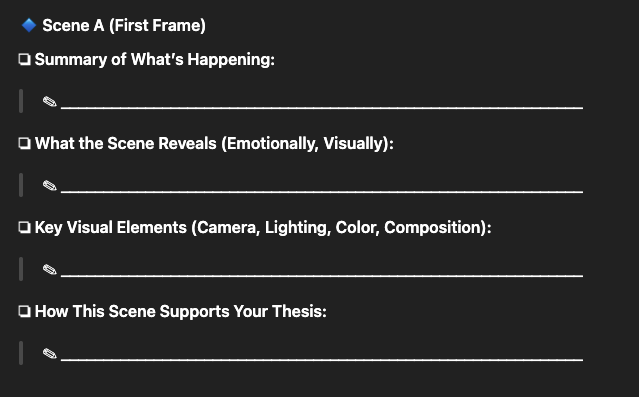Check the Summary of What's Happening box
Image resolution: width=639 pixels, height=397 pixels.
[24, 60]
